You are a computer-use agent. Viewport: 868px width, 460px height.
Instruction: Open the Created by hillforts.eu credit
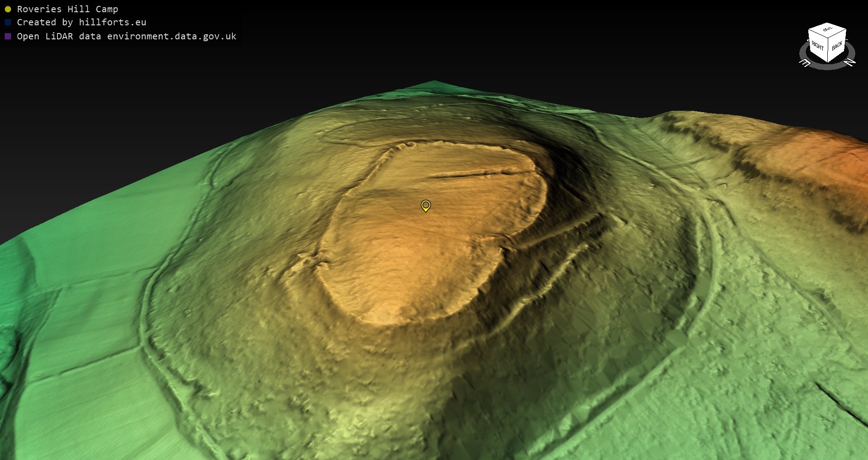[81, 22]
